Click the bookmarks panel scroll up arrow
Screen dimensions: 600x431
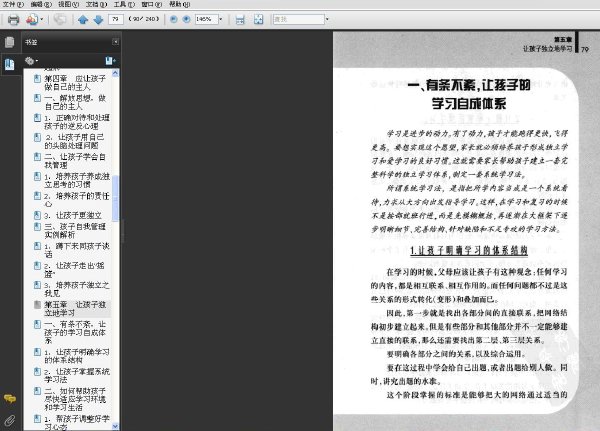(116, 73)
